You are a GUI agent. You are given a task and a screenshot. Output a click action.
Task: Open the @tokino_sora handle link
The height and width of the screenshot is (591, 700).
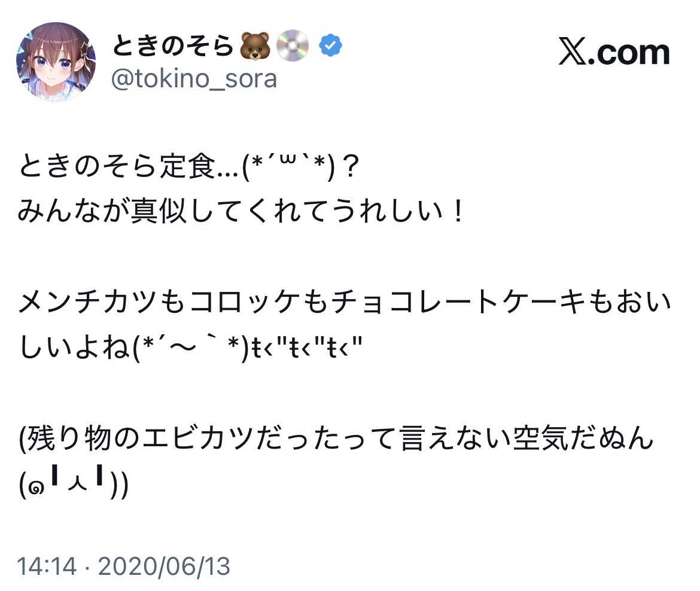[x=194, y=78]
